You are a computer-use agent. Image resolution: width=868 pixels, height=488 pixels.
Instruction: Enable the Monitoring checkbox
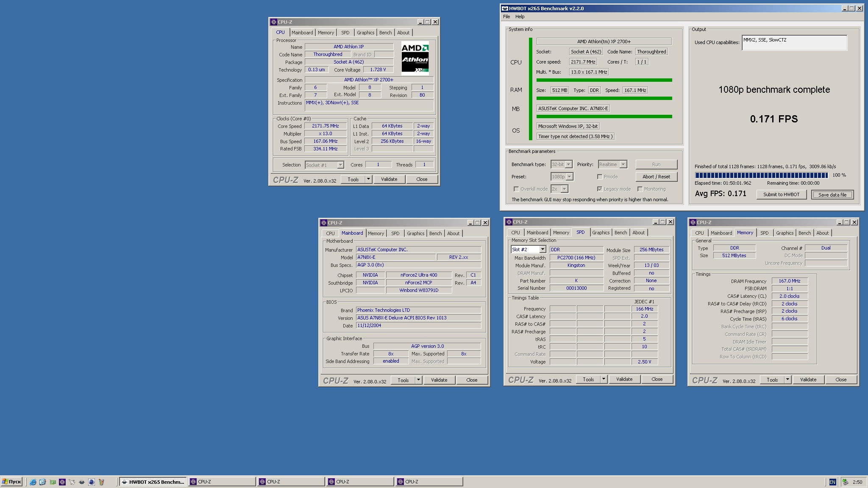point(640,189)
